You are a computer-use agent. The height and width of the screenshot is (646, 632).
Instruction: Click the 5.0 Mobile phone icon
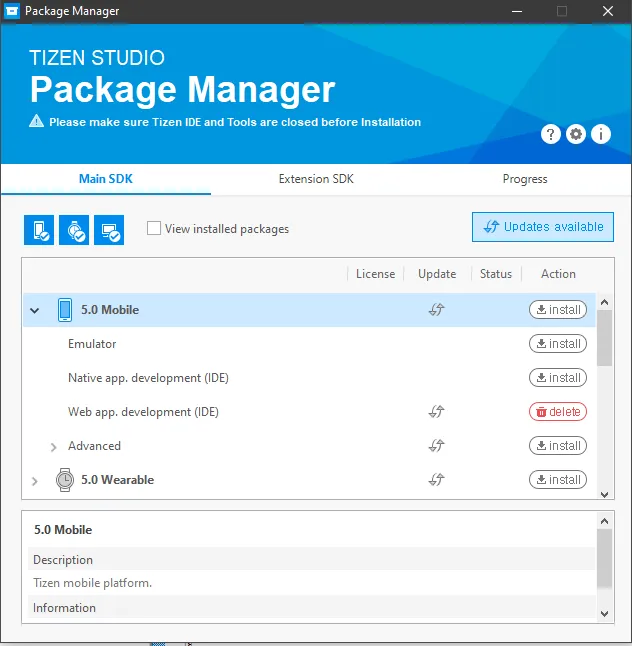[x=65, y=310]
